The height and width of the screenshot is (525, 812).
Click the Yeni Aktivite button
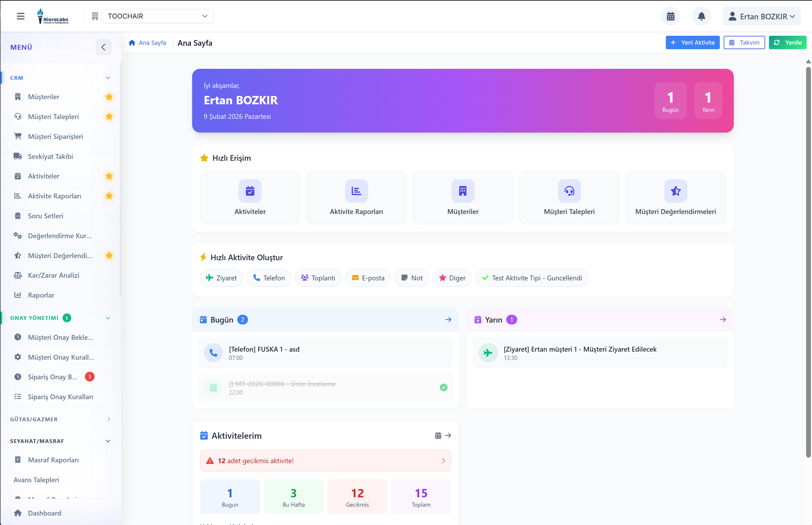pos(692,42)
